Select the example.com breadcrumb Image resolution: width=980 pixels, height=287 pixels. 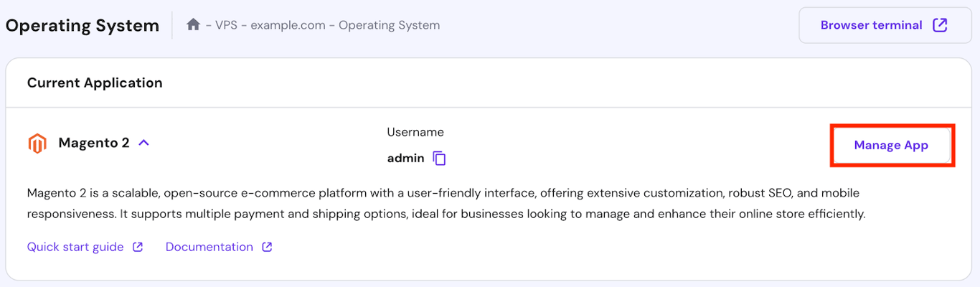pyautogui.click(x=288, y=25)
